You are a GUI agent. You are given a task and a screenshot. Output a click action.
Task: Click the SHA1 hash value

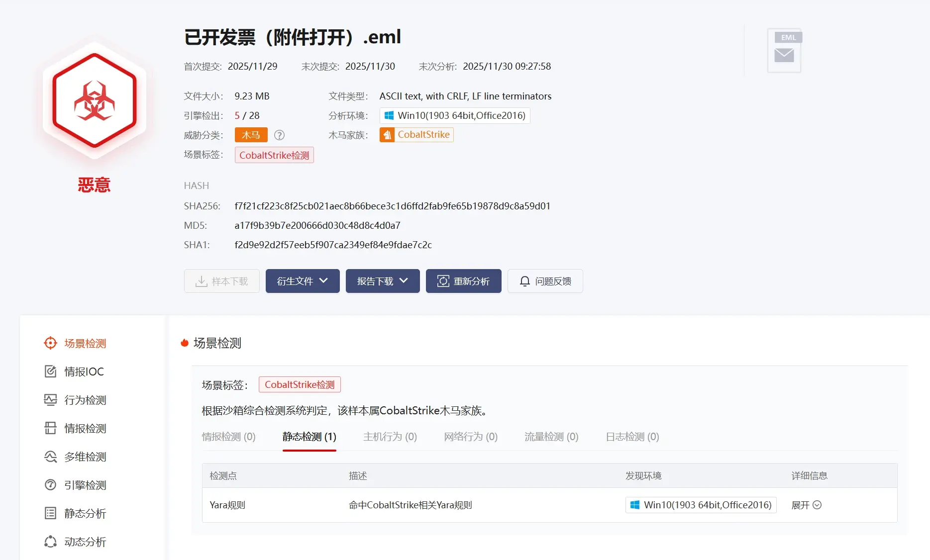click(x=333, y=245)
